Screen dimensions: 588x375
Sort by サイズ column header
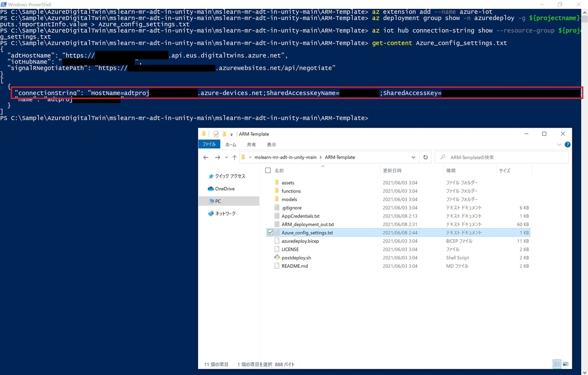click(x=504, y=170)
